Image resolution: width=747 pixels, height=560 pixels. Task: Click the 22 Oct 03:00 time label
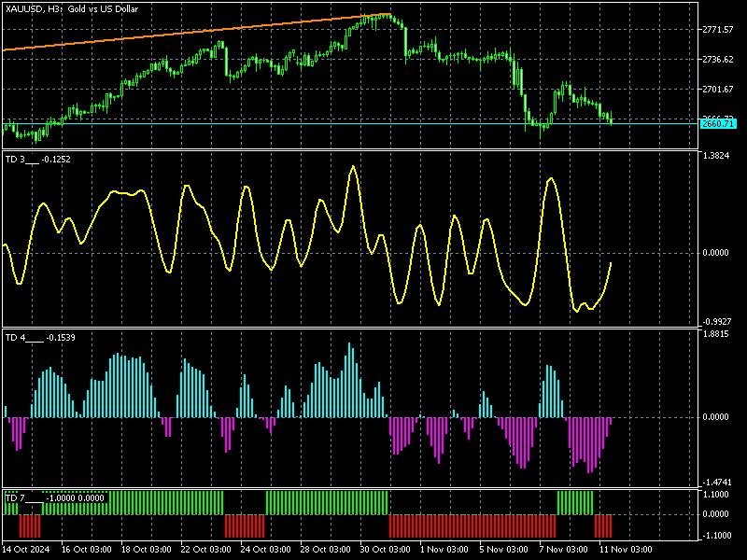(205, 549)
